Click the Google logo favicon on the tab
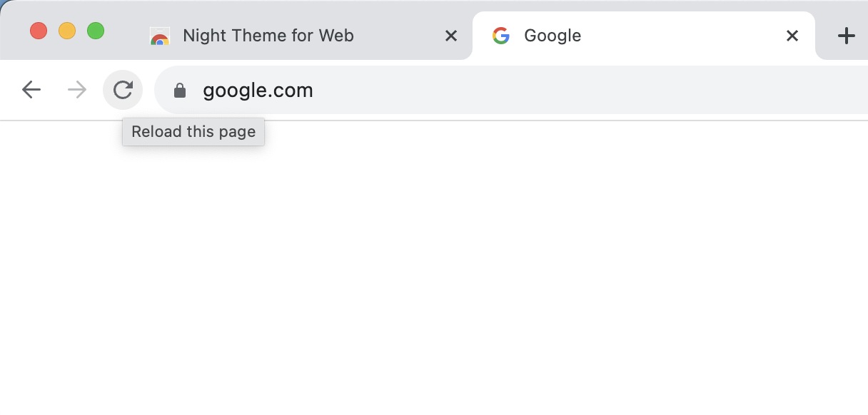The width and height of the screenshot is (868, 415). pyautogui.click(x=501, y=36)
